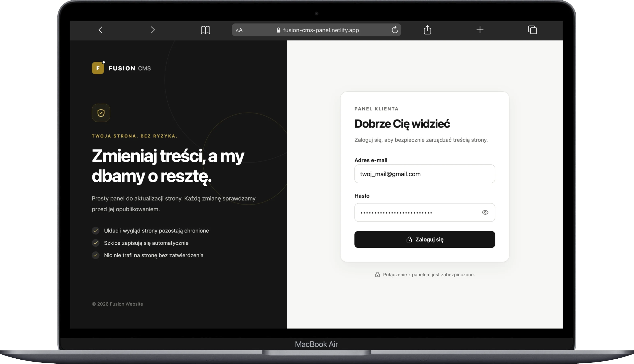Click the yellow F logo icon
The height and width of the screenshot is (364, 634).
point(98,68)
